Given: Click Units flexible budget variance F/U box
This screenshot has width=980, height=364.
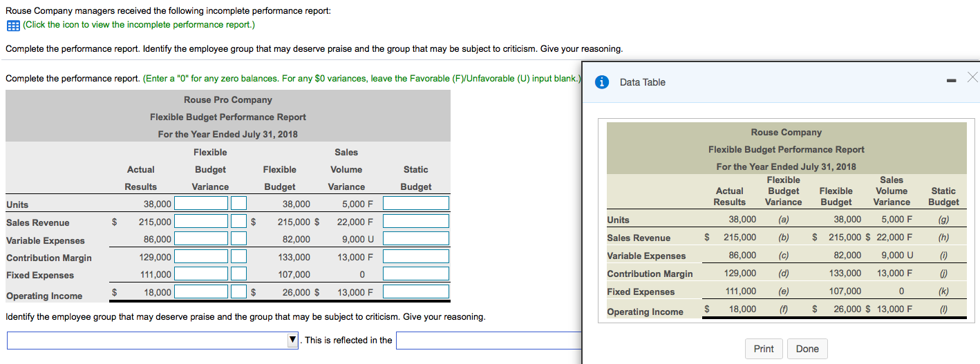Looking at the screenshot, I should pyautogui.click(x=238, y=204).
